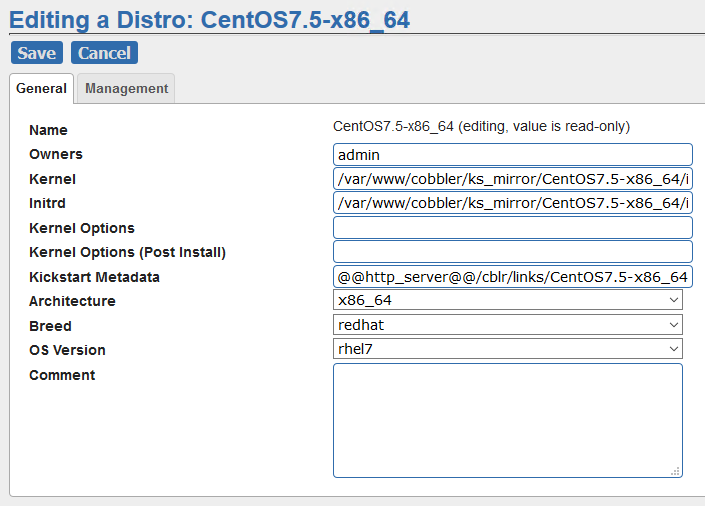Open the OS Version dropdown

(x=508, y=349)
